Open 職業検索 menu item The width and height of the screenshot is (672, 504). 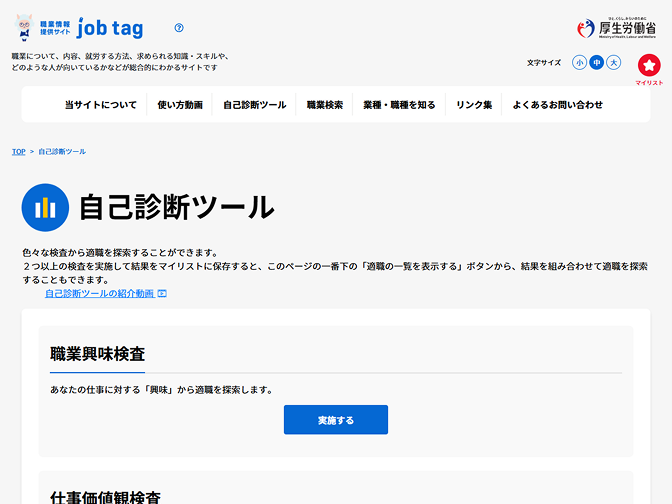pyautogui.click(x=325, y=105)
